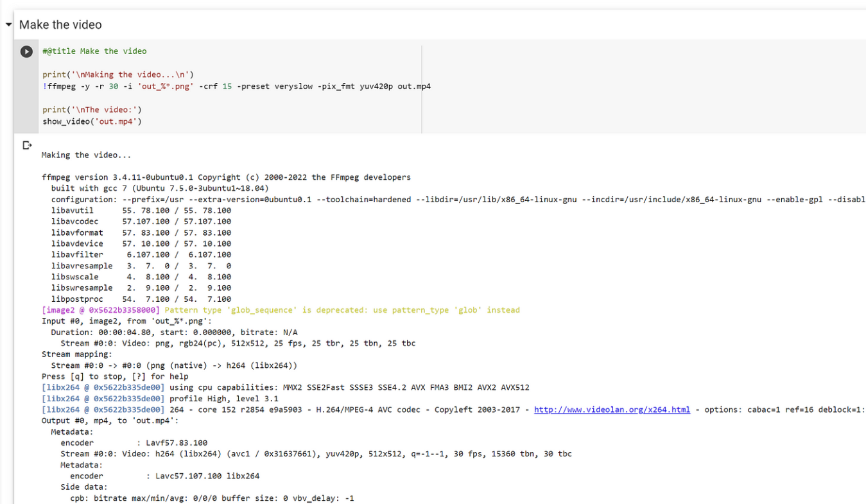Click the 'built with gcc 7' line
866x504 pixels.
pyautogui.click(x=160, y=188)
